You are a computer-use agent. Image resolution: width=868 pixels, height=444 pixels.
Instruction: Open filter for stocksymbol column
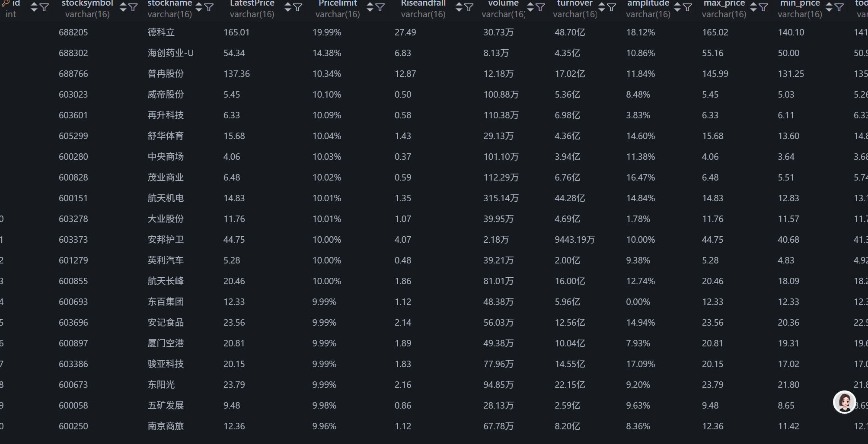coord(133,7)
